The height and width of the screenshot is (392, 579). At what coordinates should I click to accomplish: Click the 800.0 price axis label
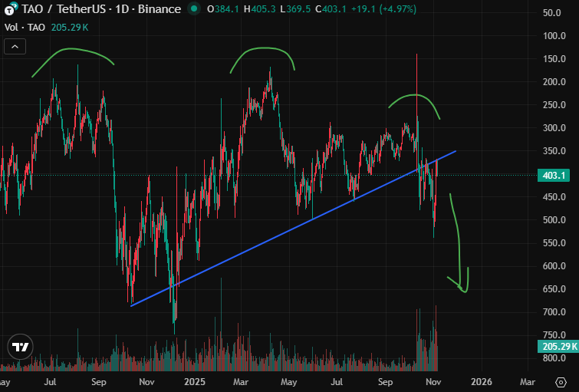pyautogui.click(x=554, y=358)
